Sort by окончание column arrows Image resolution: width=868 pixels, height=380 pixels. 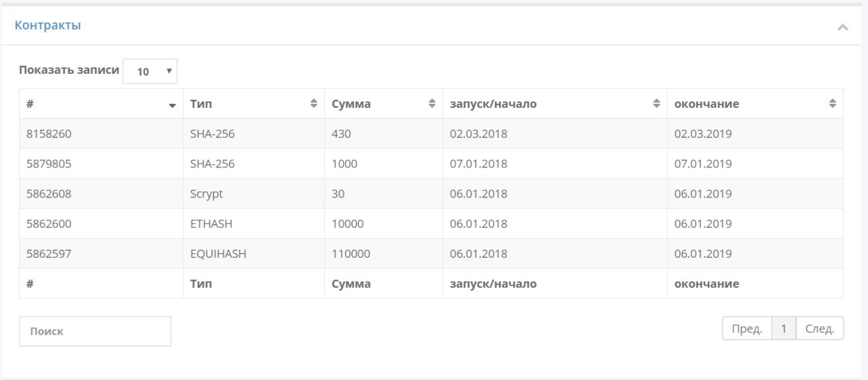point(833,104)
